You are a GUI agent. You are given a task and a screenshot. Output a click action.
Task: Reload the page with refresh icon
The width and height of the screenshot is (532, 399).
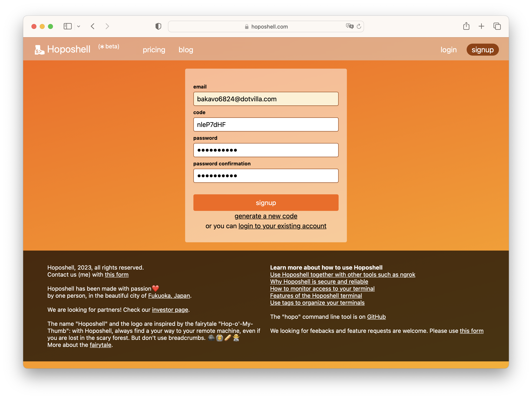tap(359, 26)
